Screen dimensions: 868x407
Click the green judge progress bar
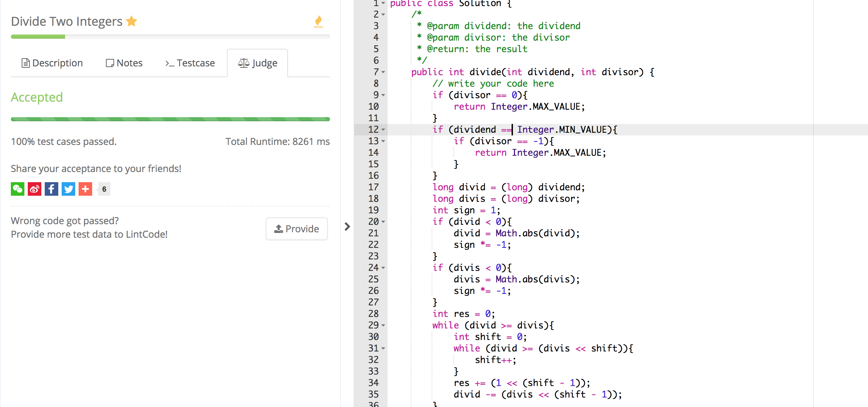pyautogui.click(x=170, y=119)
